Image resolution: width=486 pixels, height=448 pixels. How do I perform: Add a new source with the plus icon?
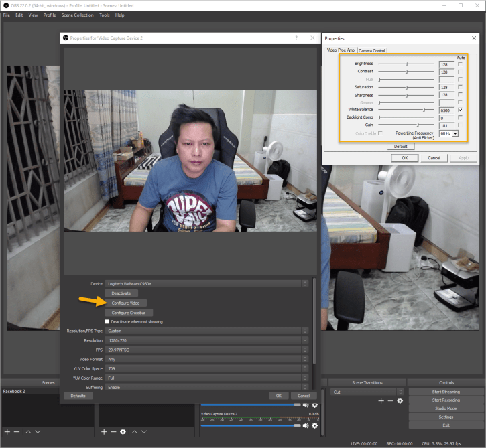[104, 431]
